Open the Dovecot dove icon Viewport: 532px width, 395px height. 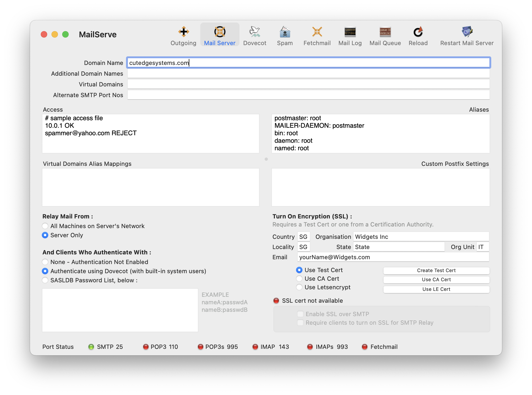[x=254, y=32]
